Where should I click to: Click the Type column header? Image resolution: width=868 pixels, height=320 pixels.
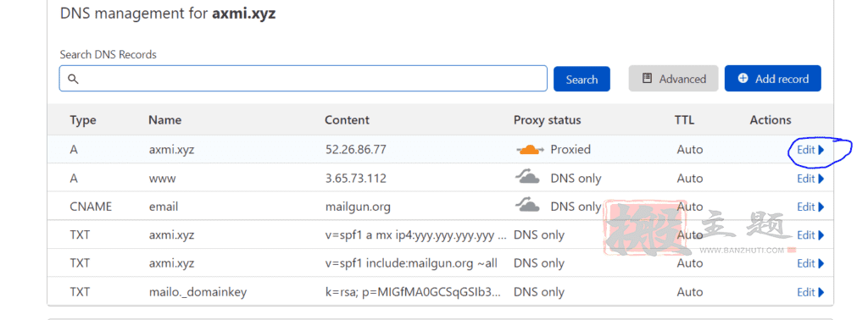83,120
